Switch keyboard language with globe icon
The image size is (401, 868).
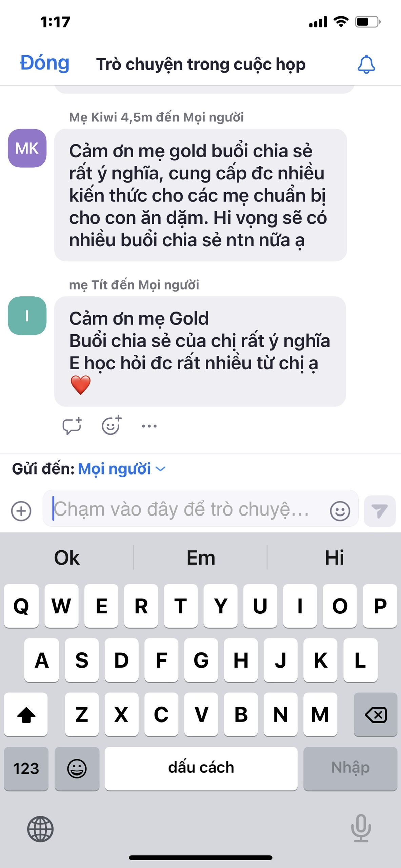pyautogui.click(x=40, y=829)
